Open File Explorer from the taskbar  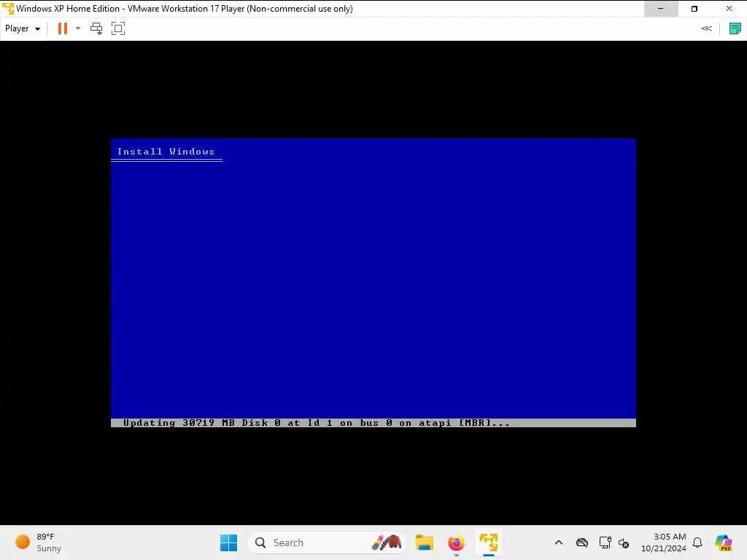(424, 542)
